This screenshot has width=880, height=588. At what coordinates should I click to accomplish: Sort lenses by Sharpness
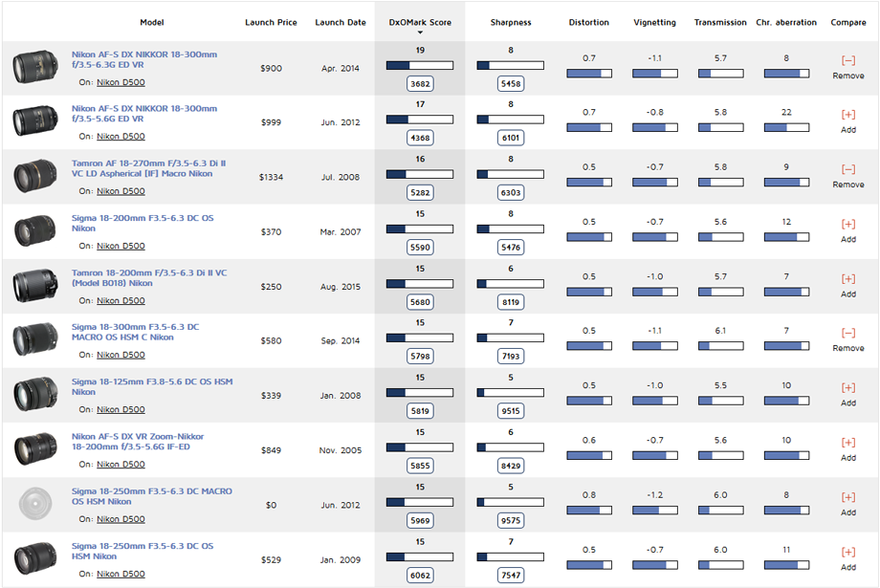(x=511, y=22)
